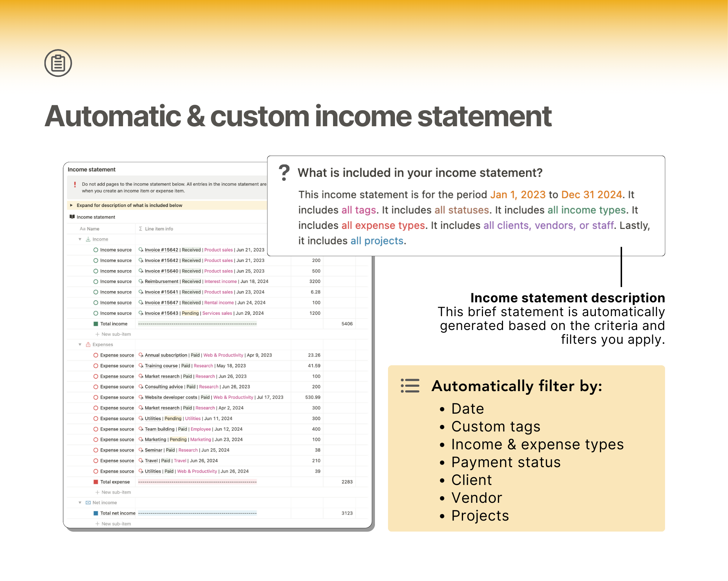
Task: Collapse the Expenses group triangle
Action: pos(80,345)
